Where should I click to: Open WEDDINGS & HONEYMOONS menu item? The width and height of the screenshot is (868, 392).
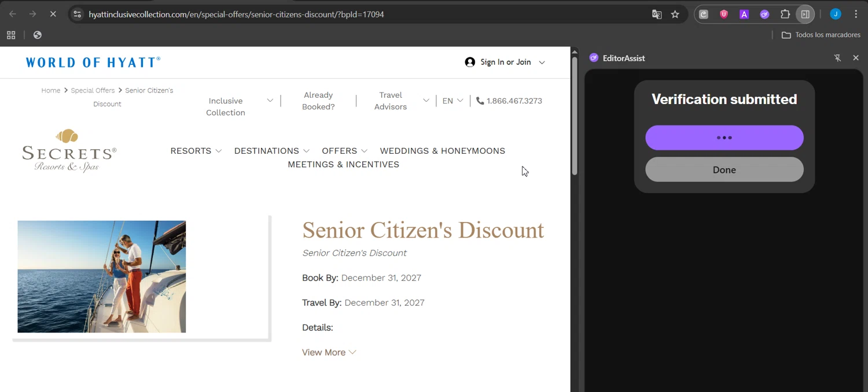pos(442,151)
